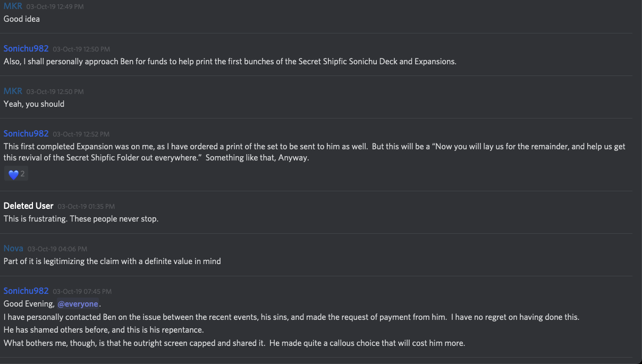642x364 pixels.
Task: Click the "This is frustrating" message
Action: (x=81, y=218)
